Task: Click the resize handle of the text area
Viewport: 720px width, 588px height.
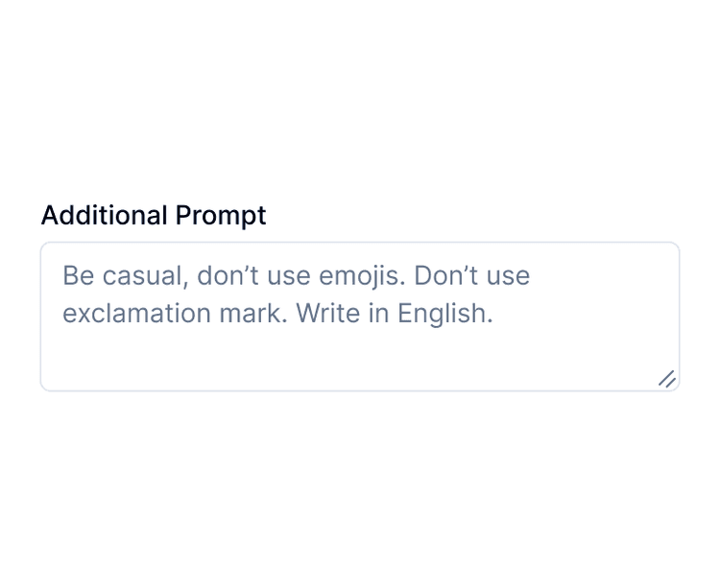Action: [x=667, y=379]
